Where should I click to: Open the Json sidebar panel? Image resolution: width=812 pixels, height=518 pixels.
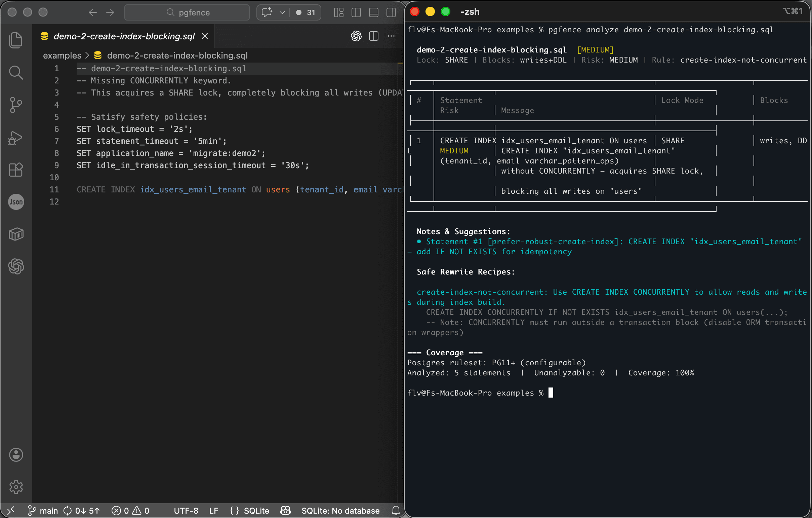(x=16, y=201)
